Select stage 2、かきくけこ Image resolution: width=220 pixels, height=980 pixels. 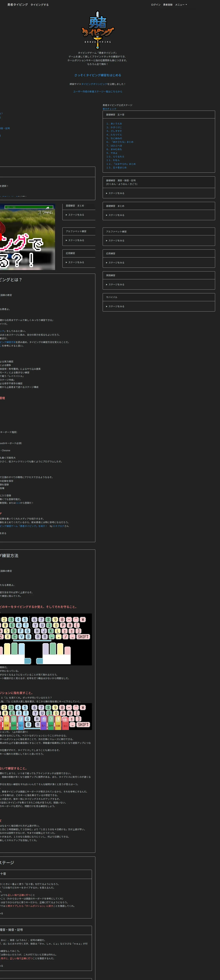click(x=114, y=127)
